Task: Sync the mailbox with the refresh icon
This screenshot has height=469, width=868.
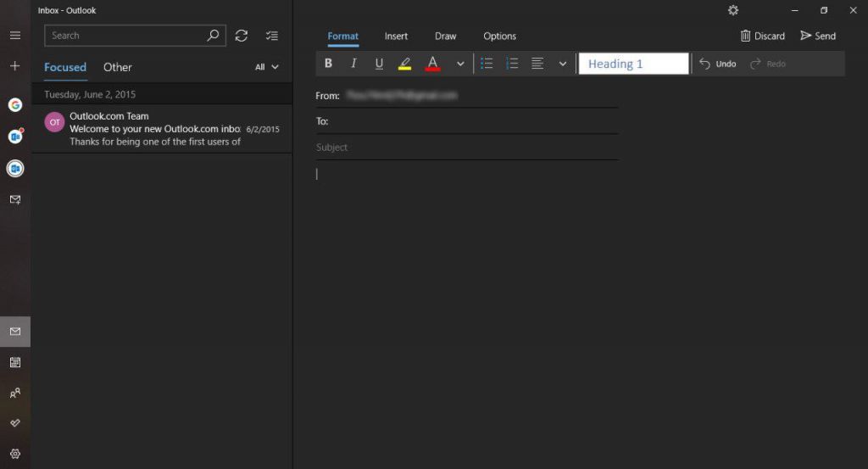Action: (x=242, y=36)
